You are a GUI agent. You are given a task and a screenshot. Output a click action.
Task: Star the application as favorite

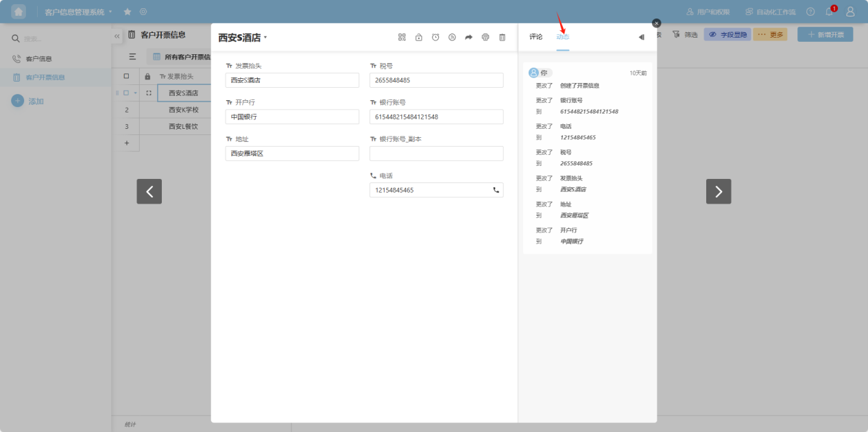tap(128, 12)
